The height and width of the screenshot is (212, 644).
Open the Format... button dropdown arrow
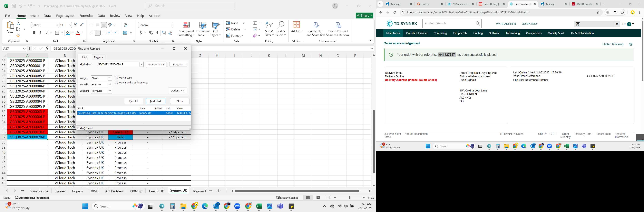click(186, 65)
